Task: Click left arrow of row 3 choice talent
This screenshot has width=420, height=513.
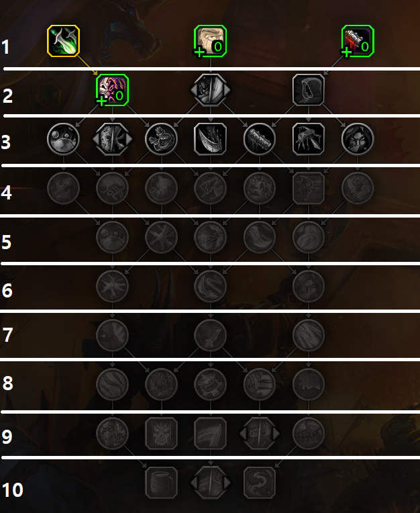Action: (96, 139)
